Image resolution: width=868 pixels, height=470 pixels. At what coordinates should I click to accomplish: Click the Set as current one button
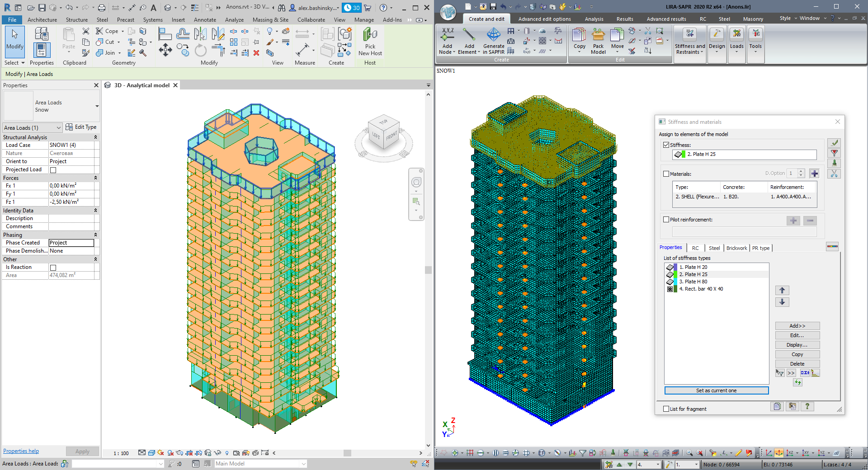click(x=716, y=390)
